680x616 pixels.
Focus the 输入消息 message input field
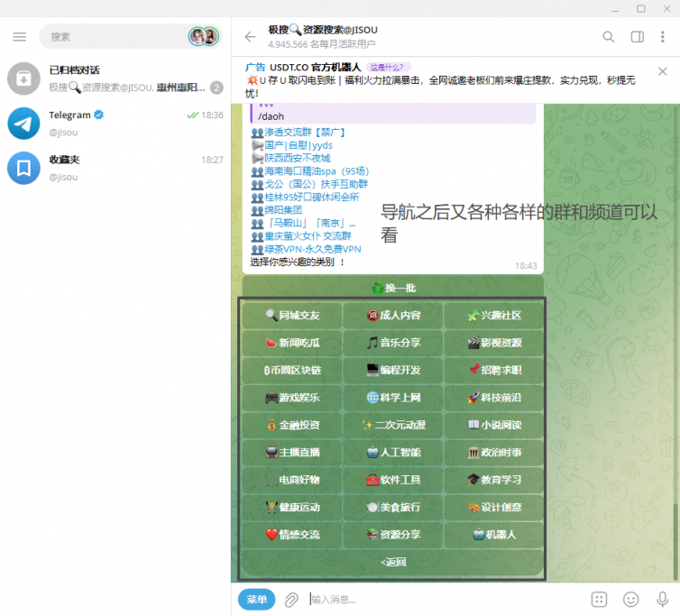(x=442, y=600)
